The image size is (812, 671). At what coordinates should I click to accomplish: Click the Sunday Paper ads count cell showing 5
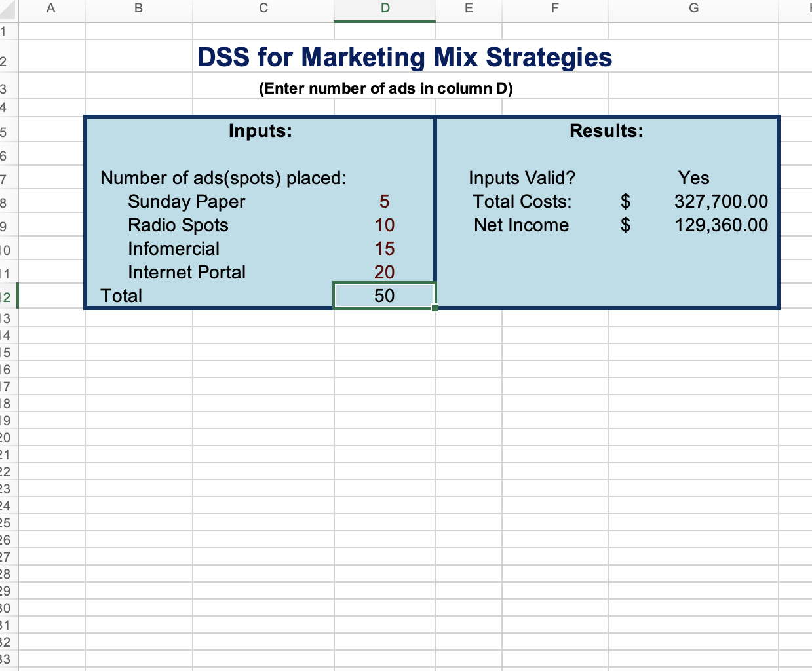click(384, 202)
